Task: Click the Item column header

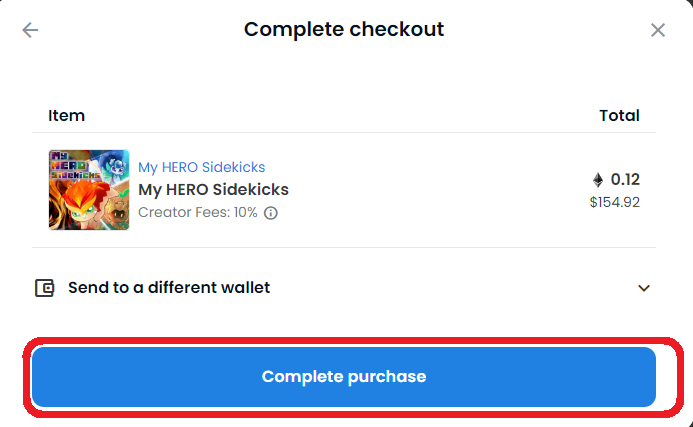Action: click(x=66, y=115)
